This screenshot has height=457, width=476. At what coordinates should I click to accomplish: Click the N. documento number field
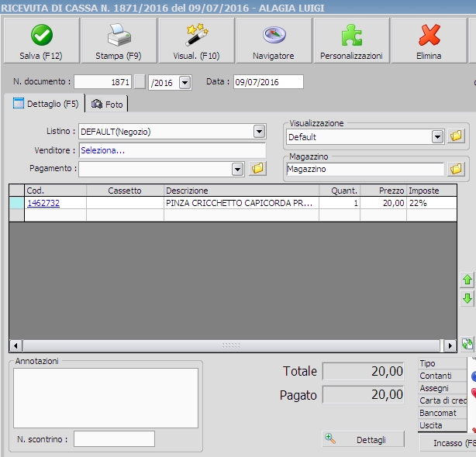102,82
